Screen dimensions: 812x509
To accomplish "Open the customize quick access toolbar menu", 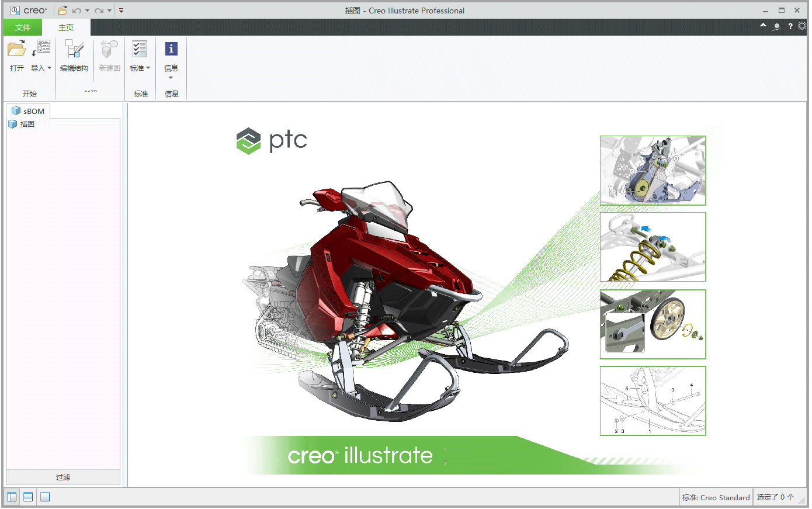I will (121, 11).
